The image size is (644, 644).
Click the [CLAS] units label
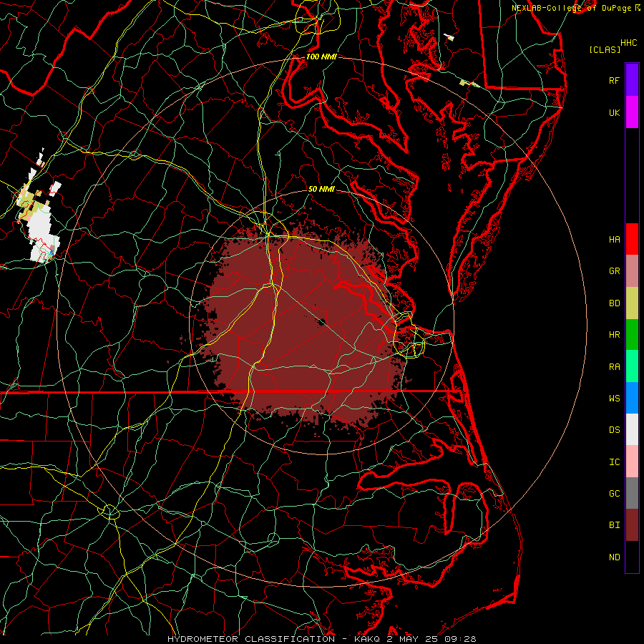(x=605, y=49)
